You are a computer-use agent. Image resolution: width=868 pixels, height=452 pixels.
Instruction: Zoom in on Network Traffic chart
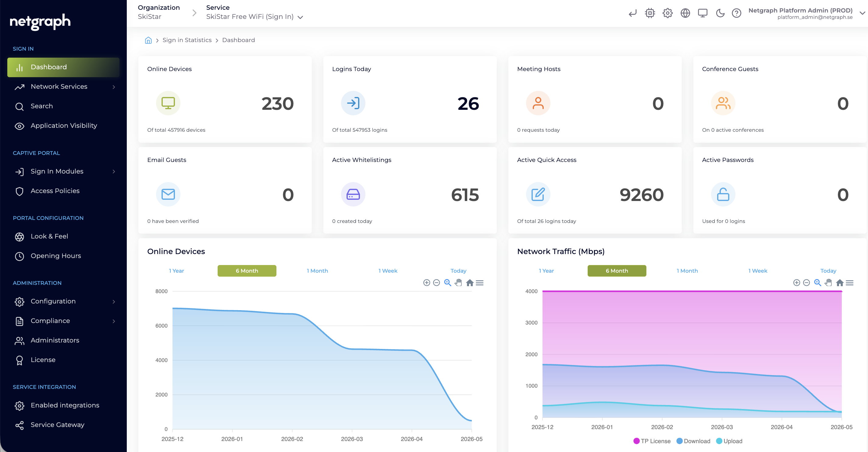797,283
